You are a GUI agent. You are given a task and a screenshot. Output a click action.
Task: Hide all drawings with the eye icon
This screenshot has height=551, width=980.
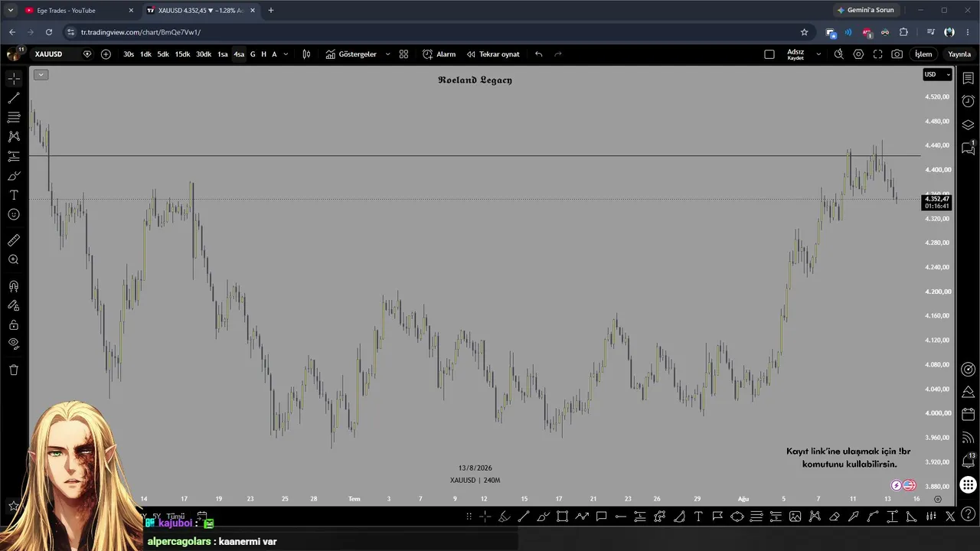14,344
